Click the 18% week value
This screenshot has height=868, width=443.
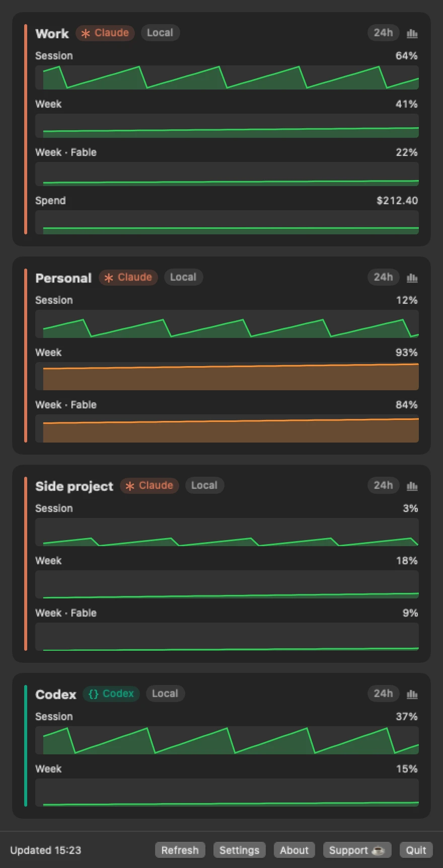tap(407, 561)
